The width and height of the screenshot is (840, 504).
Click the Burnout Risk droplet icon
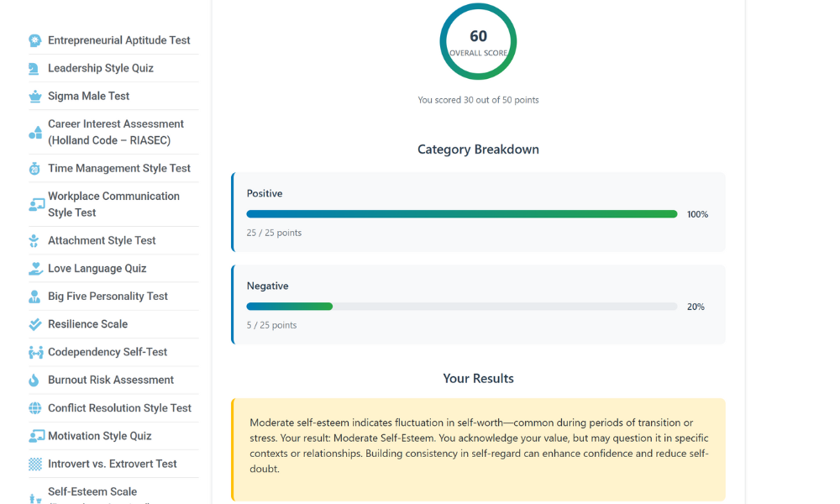(x=34, y=380)
